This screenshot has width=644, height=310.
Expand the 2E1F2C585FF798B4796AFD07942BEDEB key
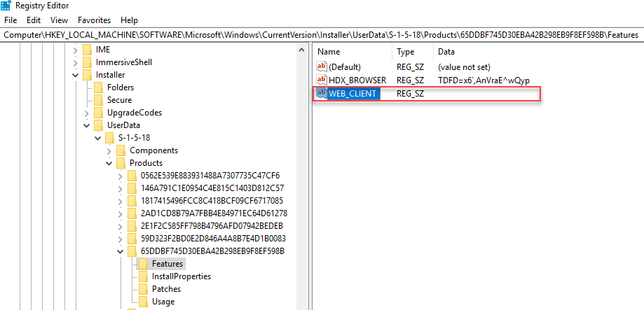point(120,226)
